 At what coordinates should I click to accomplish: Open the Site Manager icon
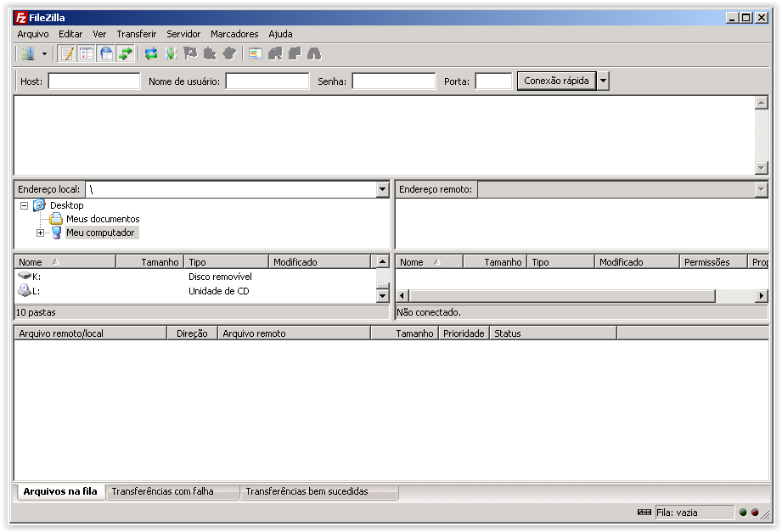28,53
